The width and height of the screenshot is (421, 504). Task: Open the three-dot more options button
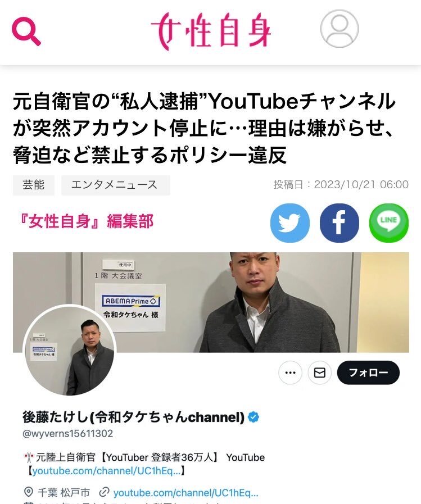(x=290, y=373)
